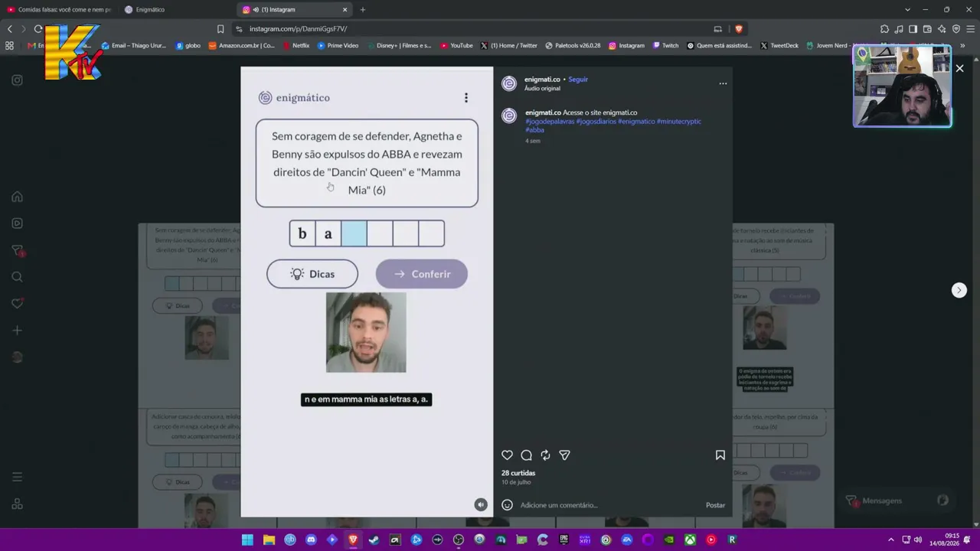This screenshot has height=551, width=980.
Task: Open comments using the speech bubble icon
Action: point(526,455)
